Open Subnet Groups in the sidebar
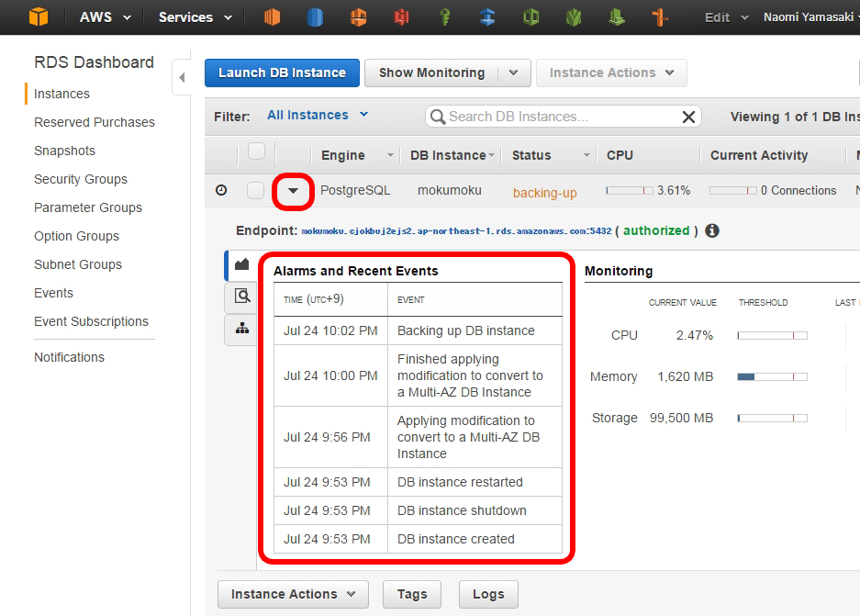Screen dimensions: 860x616 pos(78,265)
